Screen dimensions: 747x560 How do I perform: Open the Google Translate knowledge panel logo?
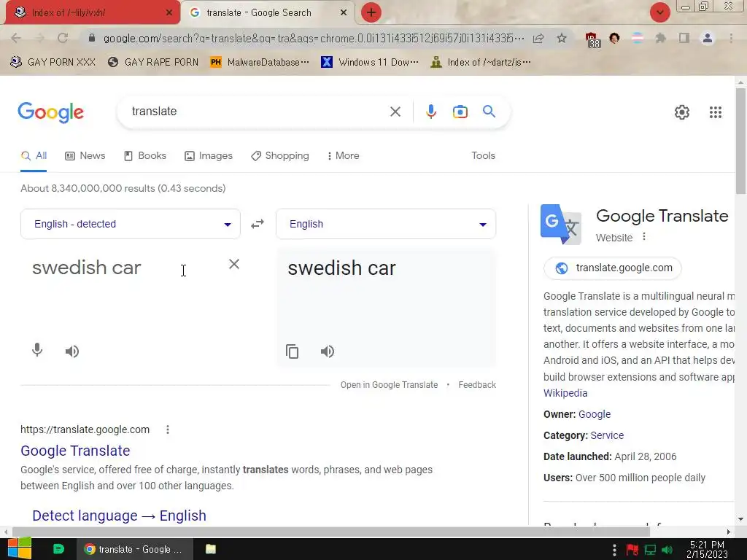561,225
